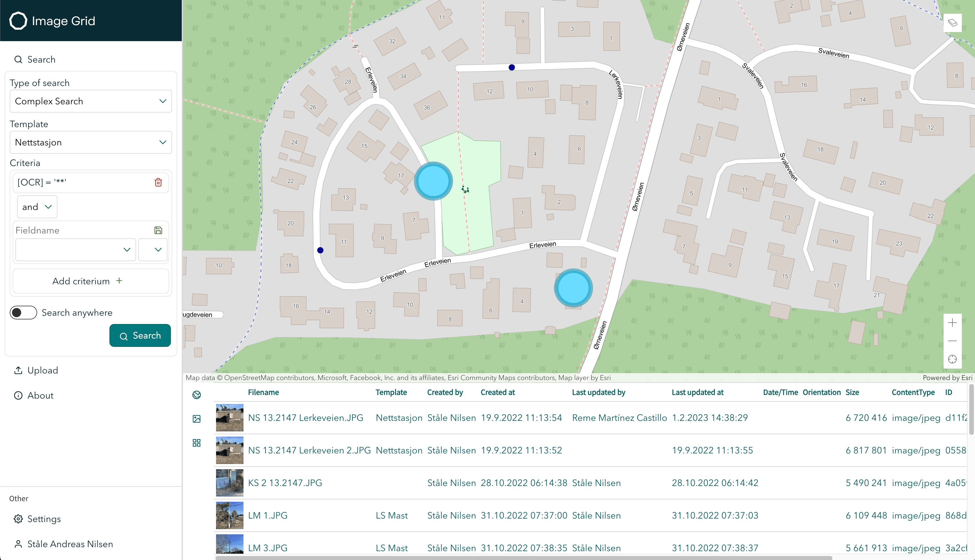Sort by Created by column header
975x560 pixels.
(445, 392)
